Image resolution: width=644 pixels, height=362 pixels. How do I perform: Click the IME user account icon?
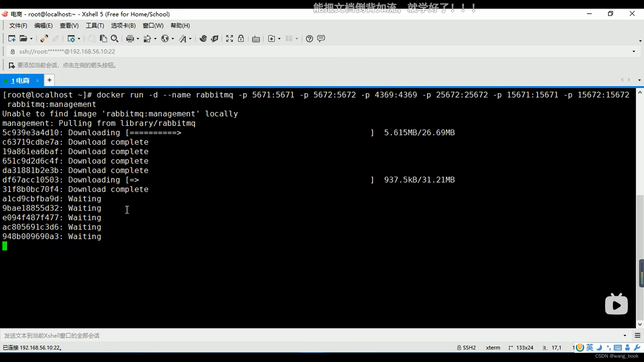tap(628, 348)
